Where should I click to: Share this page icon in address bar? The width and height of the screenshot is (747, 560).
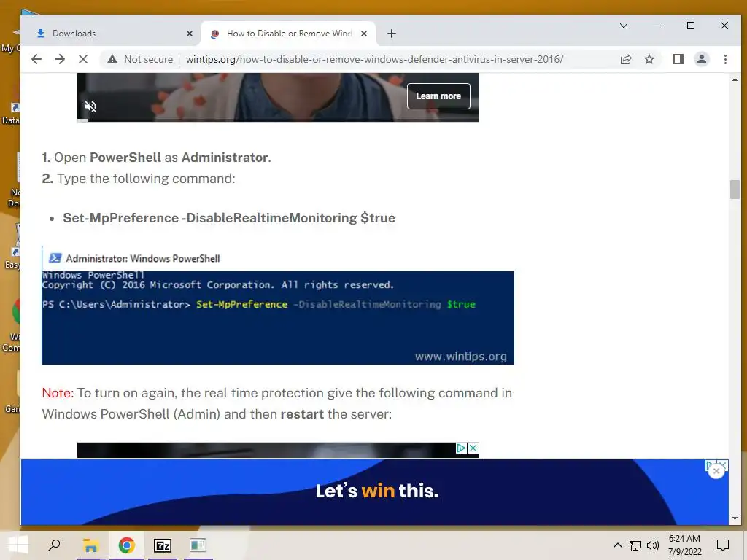tap(625, 59)
